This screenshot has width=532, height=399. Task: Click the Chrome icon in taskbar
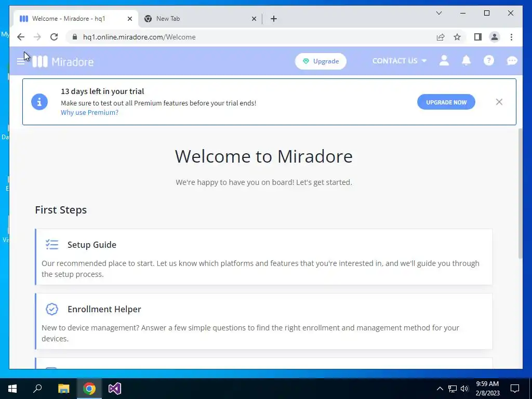(x=89, y=389)
